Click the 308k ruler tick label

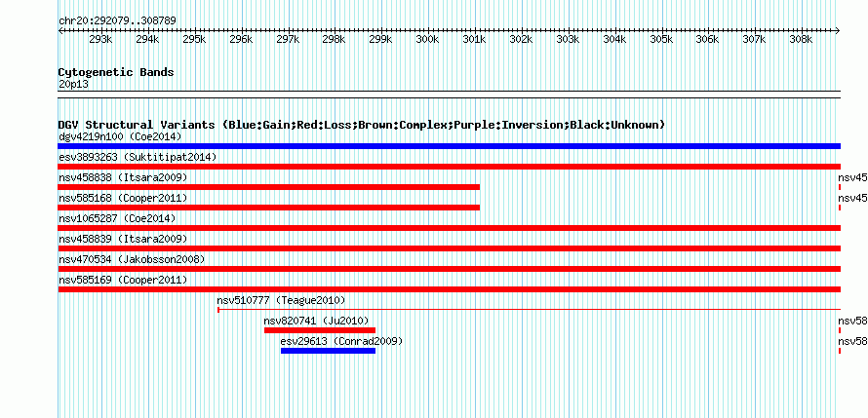pos(801,40)
